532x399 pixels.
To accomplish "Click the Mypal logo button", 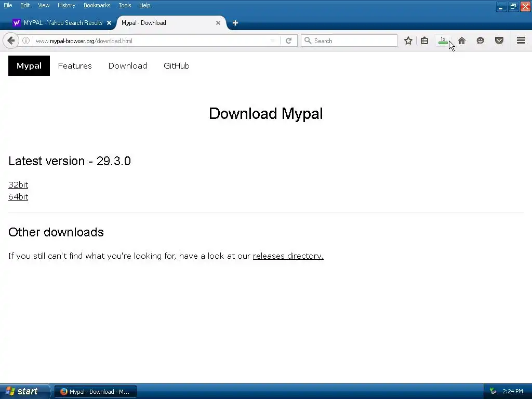I will pos(29,65).
